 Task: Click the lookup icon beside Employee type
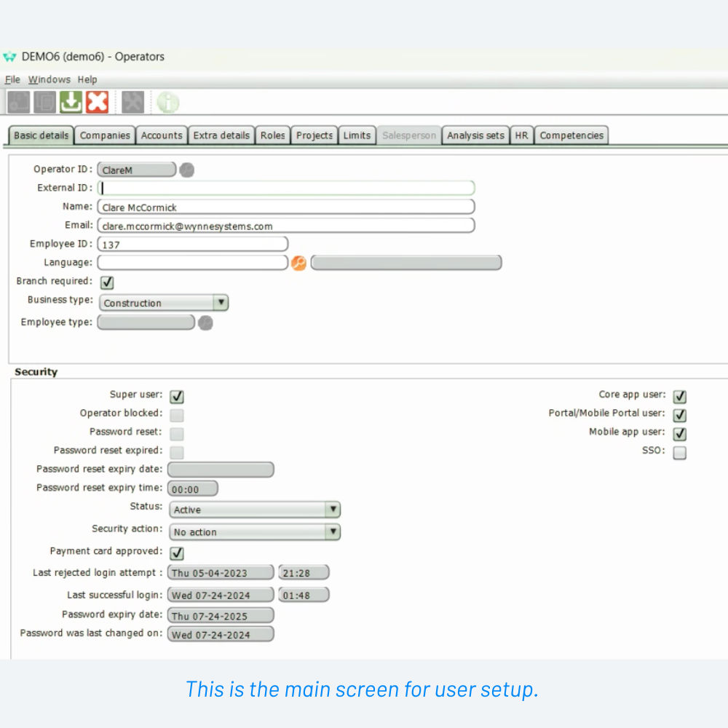coord(205,323)
